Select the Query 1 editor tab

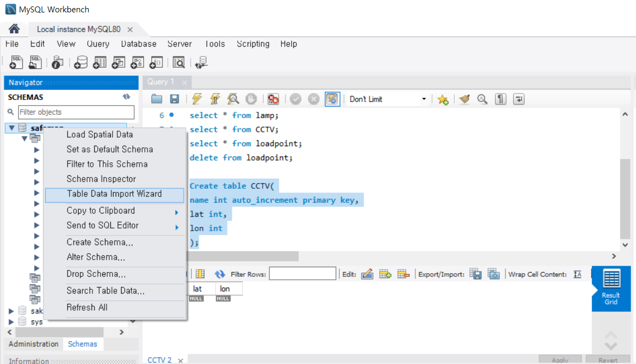161,82
